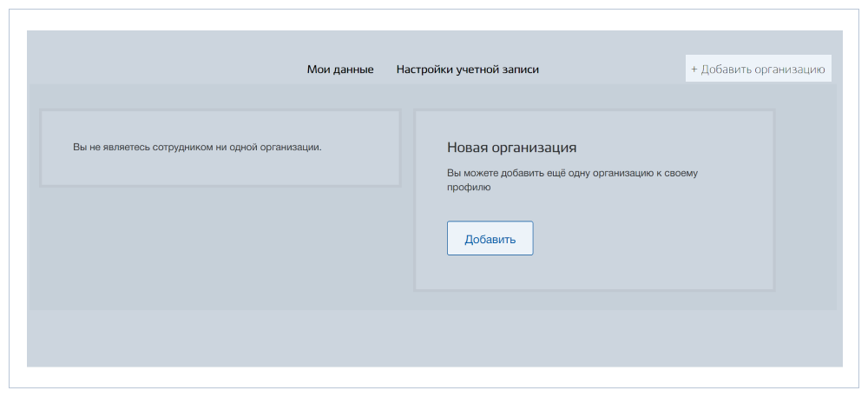This screenshot has width=868, height=397.
Task: Click the word "данные" in first tab
Action: [354, 69]
